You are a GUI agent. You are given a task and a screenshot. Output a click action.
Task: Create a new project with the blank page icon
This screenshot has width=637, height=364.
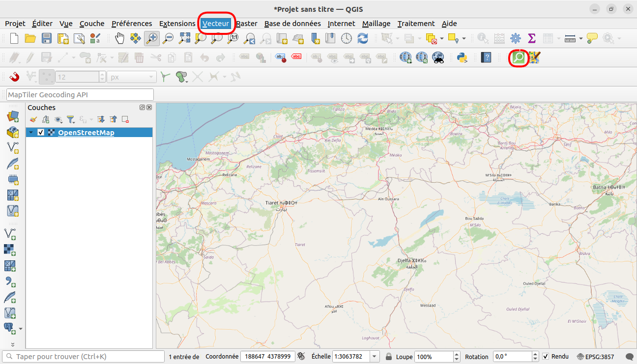coord(14,38)
